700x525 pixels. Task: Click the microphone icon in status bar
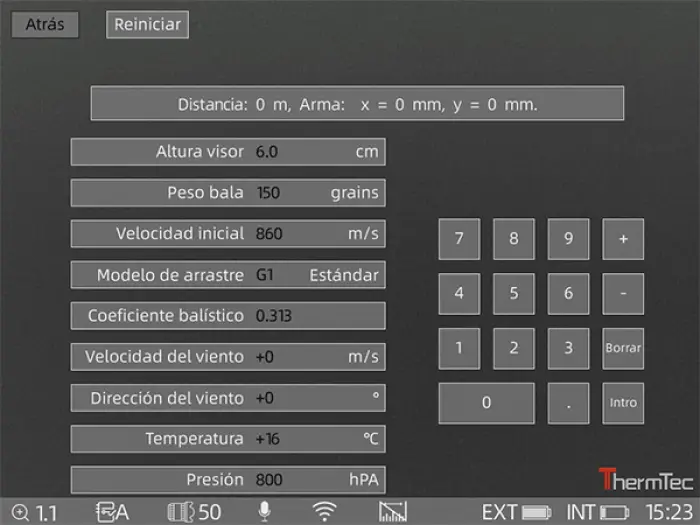point(264,512)
